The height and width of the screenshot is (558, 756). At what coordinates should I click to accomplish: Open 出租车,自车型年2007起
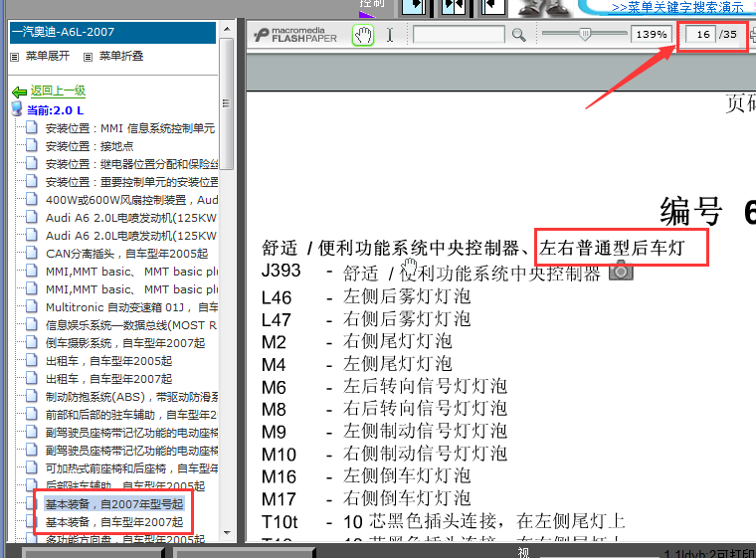coord(109,379)
